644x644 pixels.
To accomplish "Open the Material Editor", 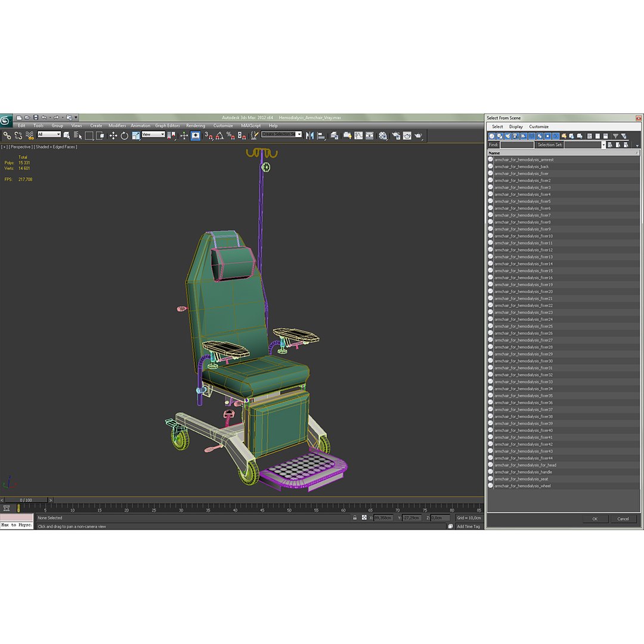I will coord(383,135).
